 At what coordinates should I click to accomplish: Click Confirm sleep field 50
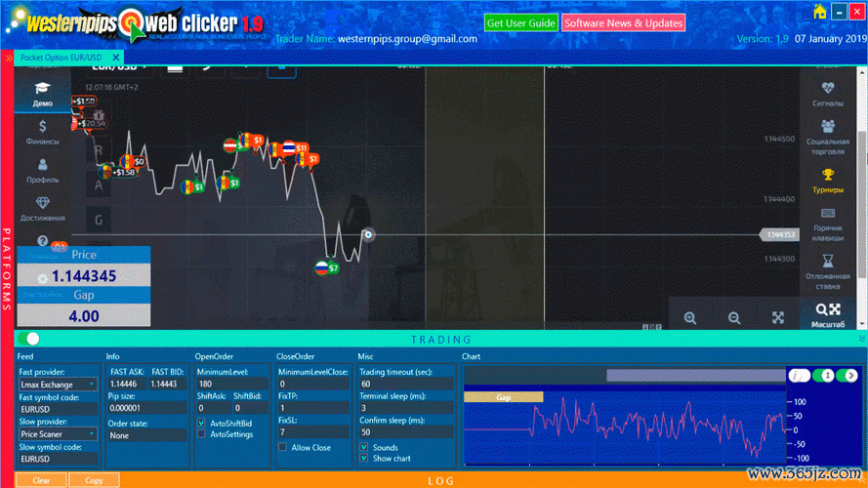tap(406, 432)
